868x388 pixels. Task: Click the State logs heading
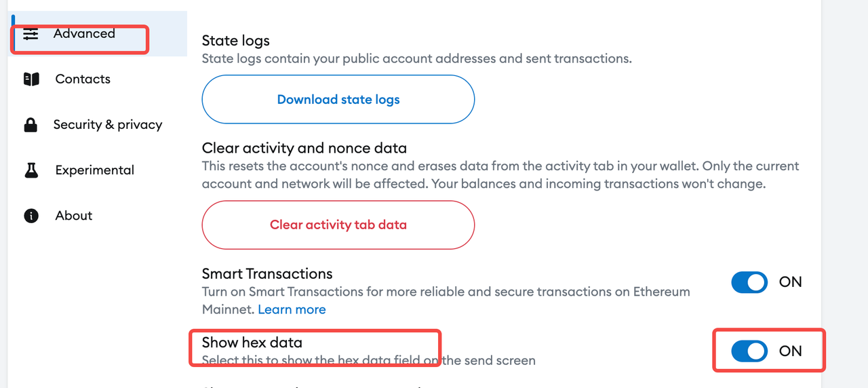pyautogui.click(x=236, y=41)
